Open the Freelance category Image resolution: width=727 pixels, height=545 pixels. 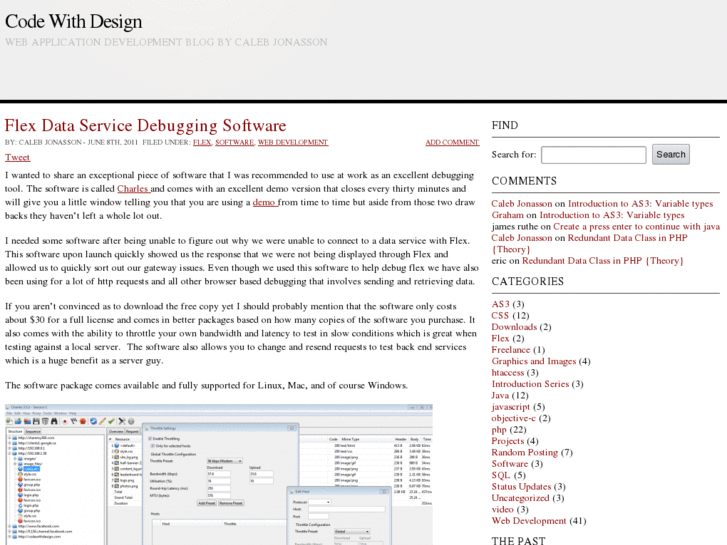click(x=510, y=350)
